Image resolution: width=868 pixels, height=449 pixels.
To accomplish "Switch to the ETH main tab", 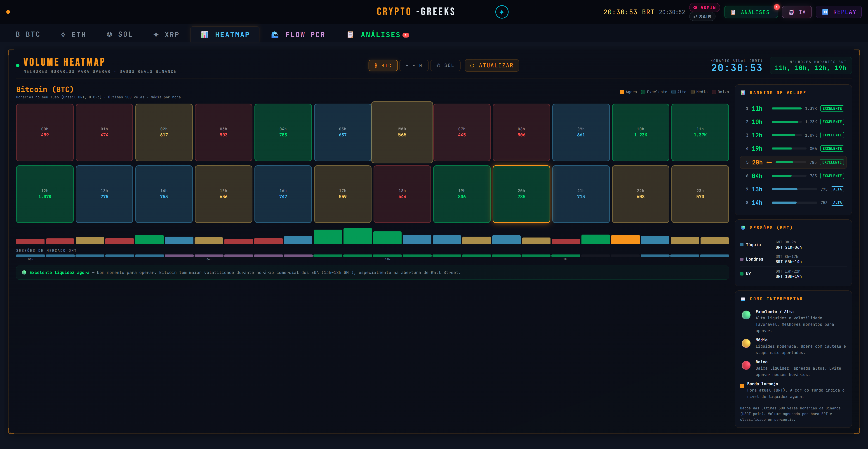I will [x=73, y=34].
